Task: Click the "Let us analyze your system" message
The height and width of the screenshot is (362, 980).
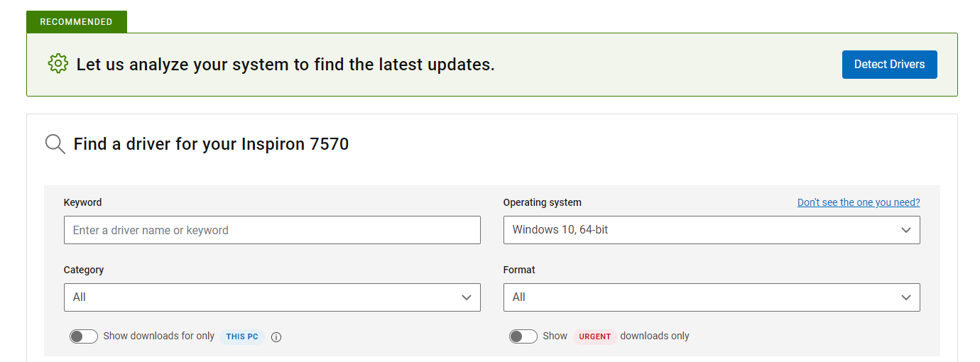Action: (x=285, y=65)
